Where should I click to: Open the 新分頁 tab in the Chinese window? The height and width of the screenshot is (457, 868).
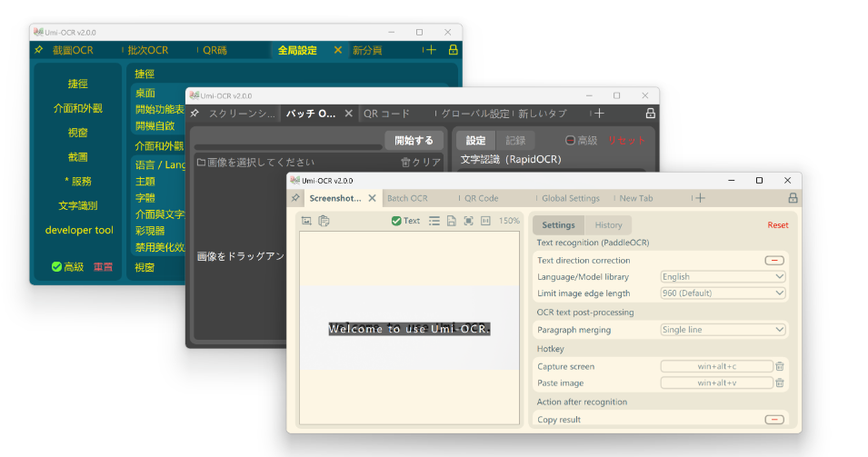[367, 50]
